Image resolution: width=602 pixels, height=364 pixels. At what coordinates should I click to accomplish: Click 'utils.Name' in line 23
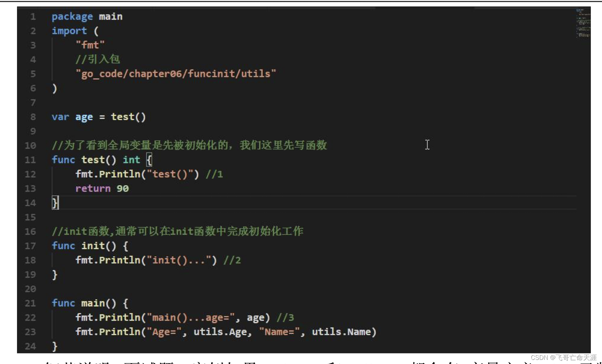[x=342, y=332]
